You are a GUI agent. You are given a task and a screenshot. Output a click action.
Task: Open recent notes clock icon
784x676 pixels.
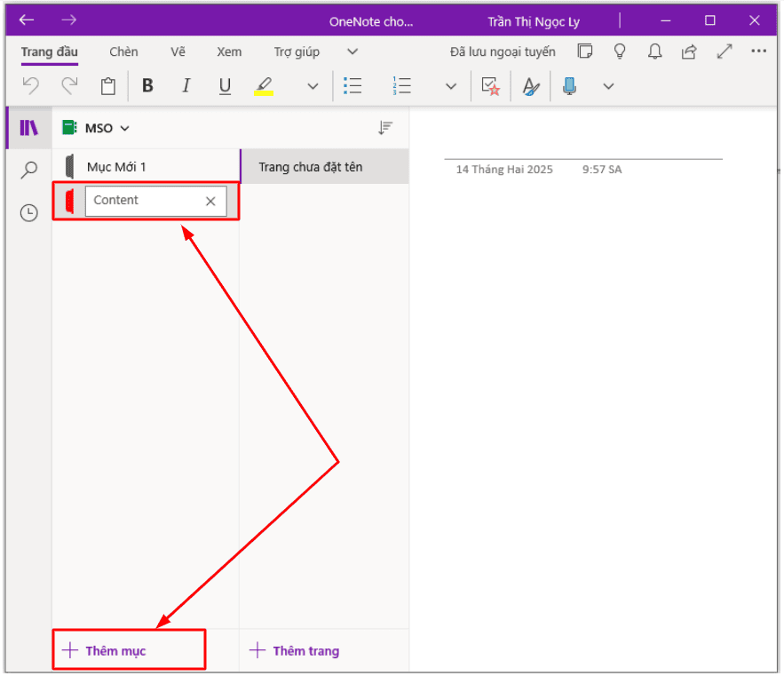(29, 213)
